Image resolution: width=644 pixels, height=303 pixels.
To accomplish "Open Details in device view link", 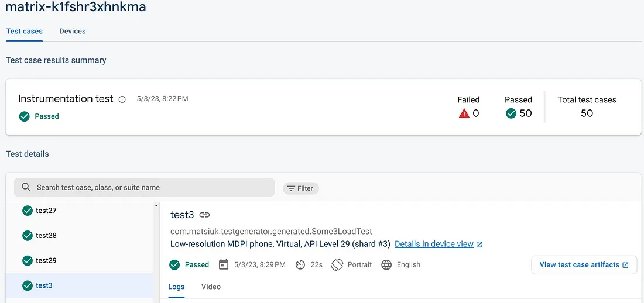I will [439, 244].
